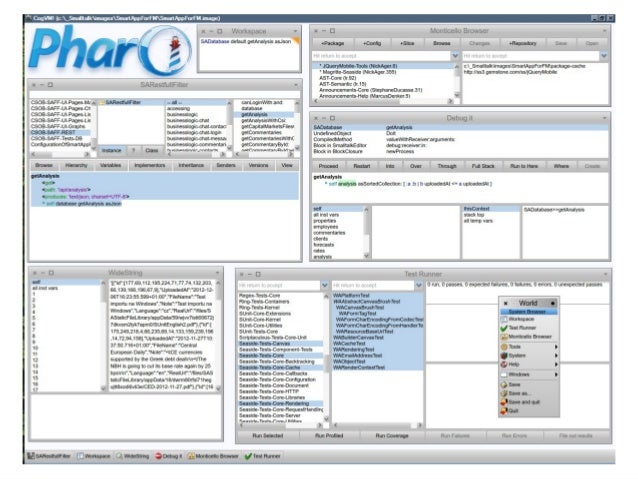Click Run to Here in debugger
The image size is (638, 479).
524,166
